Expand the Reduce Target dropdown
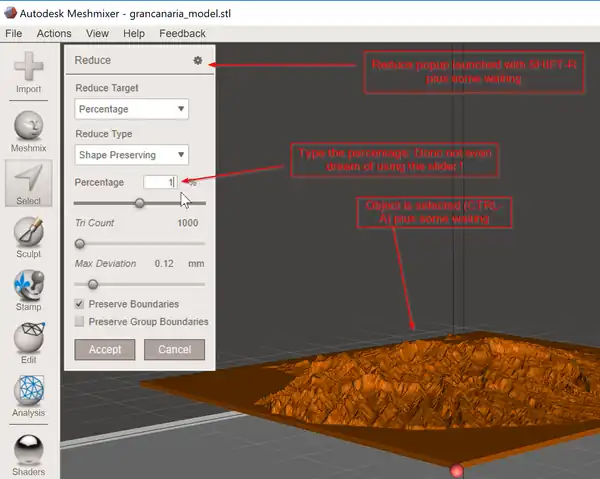Viewport: 600px width, 479px height. (x=132, y=109)
